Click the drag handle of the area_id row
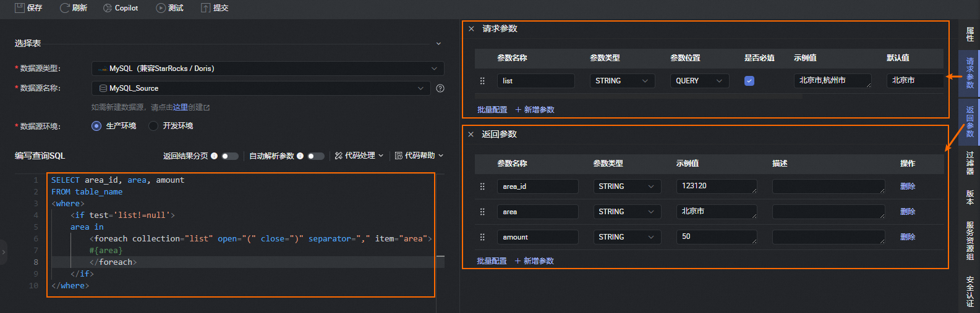The image size is (980, 313). tap(482, 186)
